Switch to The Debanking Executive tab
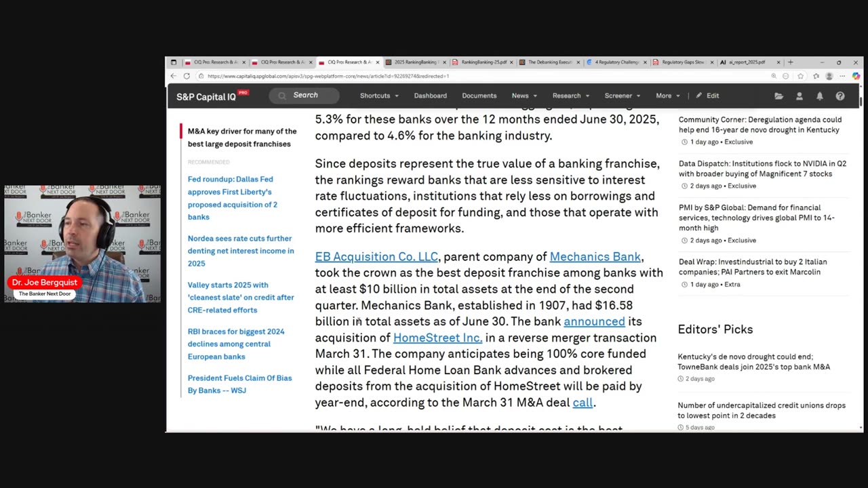 pos(549,62)
